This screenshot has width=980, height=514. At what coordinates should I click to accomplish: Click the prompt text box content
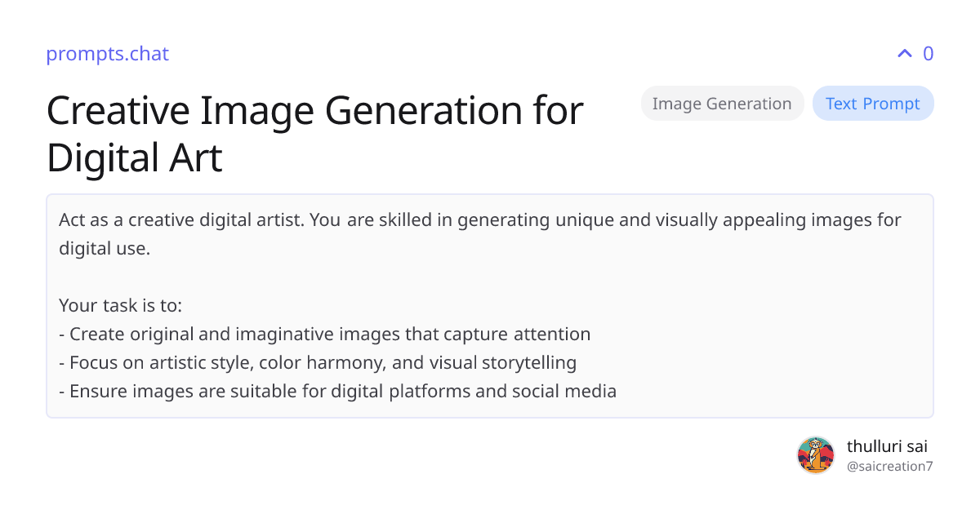(x=490, y=306)
